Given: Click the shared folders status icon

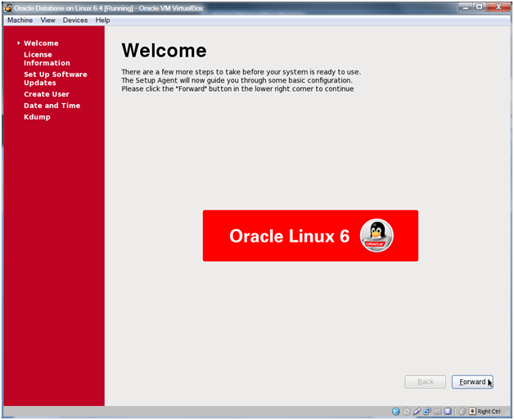Looking at the screenshot, I should (x=437, y=411).
